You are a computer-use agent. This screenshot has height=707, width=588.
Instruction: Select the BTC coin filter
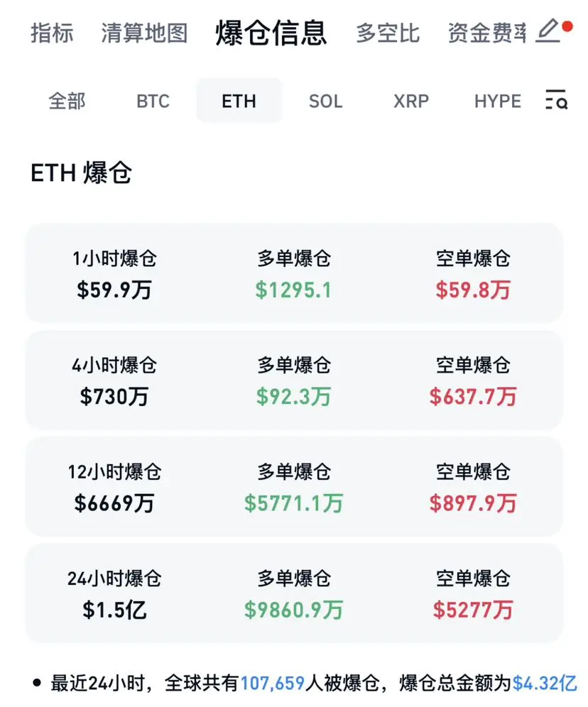pyautogui.click(x=153, y=101)
